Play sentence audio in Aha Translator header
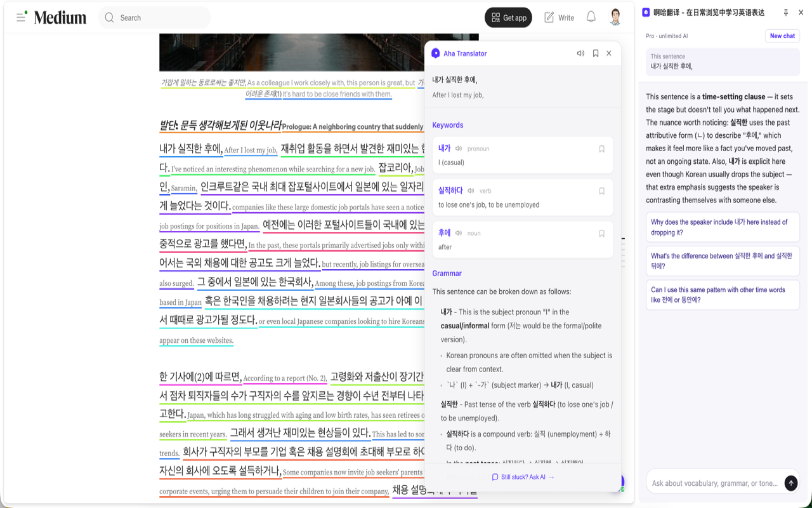 point(580,53)
